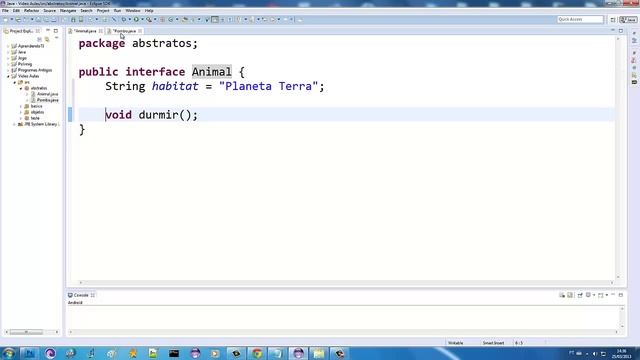The image size is (640, 360).
Task: Open the New wizard dropdown arrow
Action: (x=11, y=20)
